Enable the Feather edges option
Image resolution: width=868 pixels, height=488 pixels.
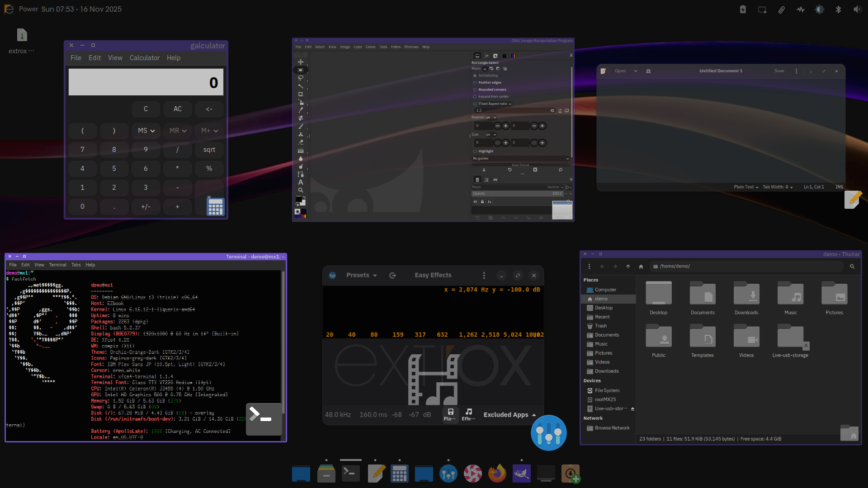coord(475,83)
